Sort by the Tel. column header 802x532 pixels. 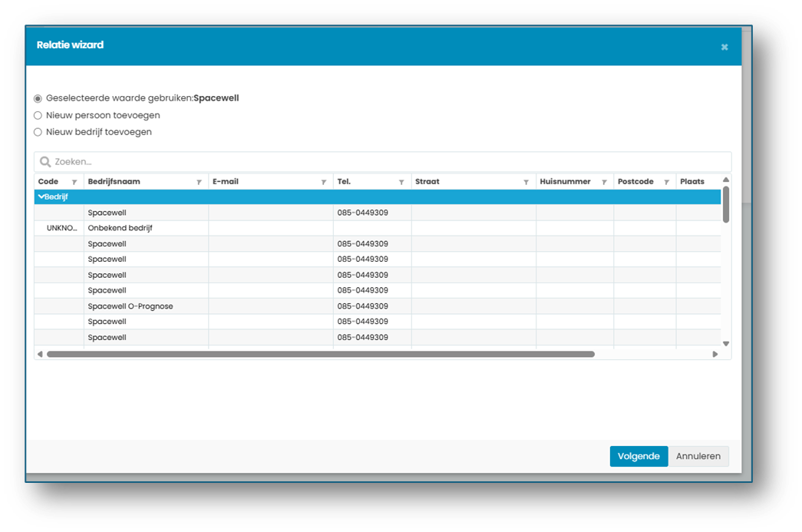pos(345,182)
